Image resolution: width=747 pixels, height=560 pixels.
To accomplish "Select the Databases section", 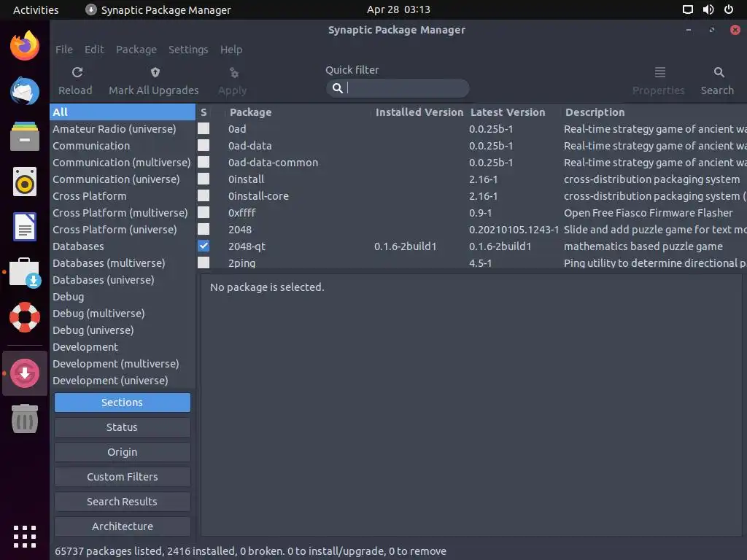I will [123, 246].
